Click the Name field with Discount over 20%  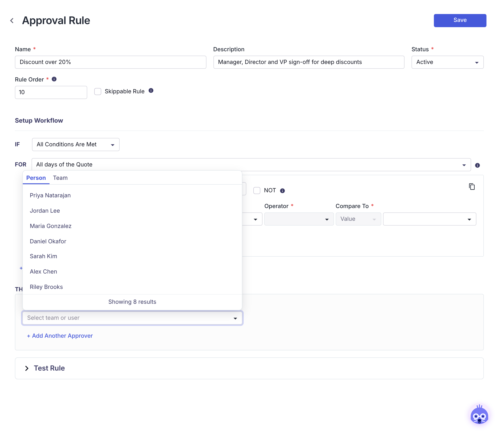110,62
